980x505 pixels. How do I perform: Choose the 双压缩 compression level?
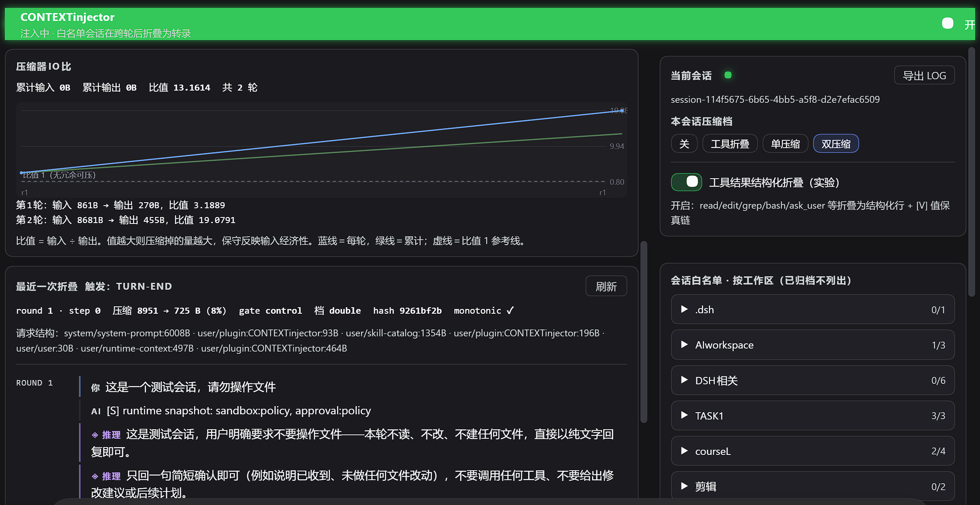836,144
